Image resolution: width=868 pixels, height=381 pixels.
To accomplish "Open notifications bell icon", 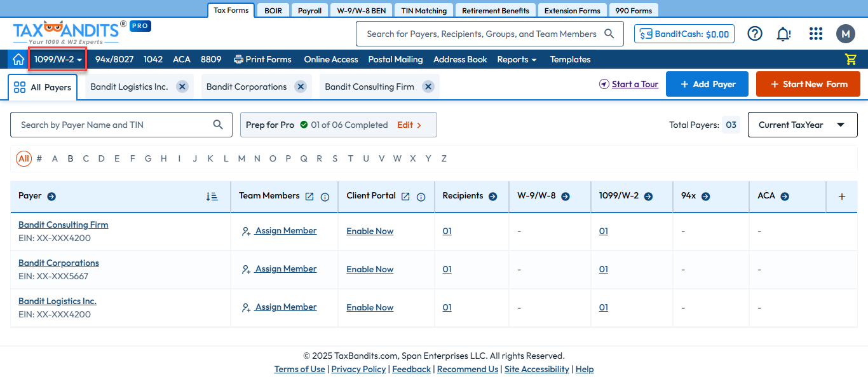I will [x=784, y=34].
